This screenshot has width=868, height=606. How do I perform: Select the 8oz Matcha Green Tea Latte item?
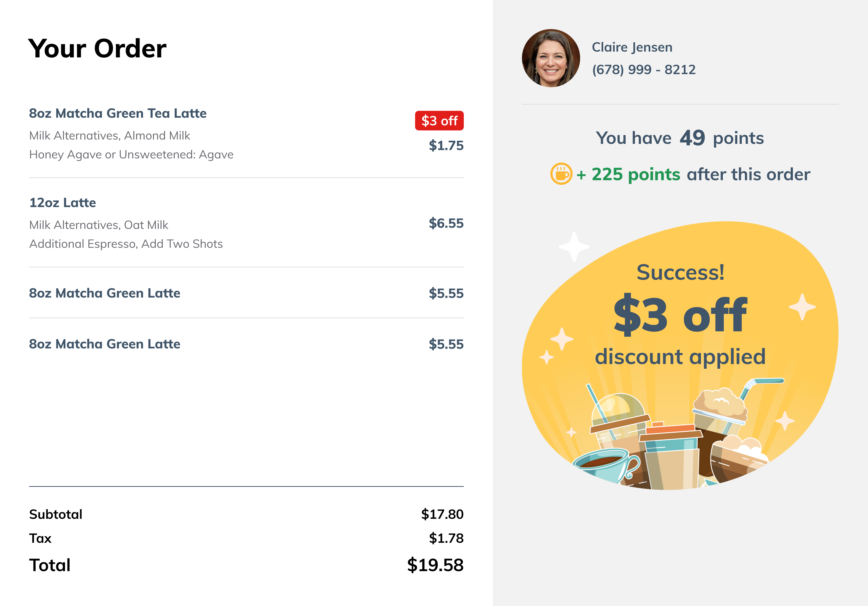click(118, 113)
